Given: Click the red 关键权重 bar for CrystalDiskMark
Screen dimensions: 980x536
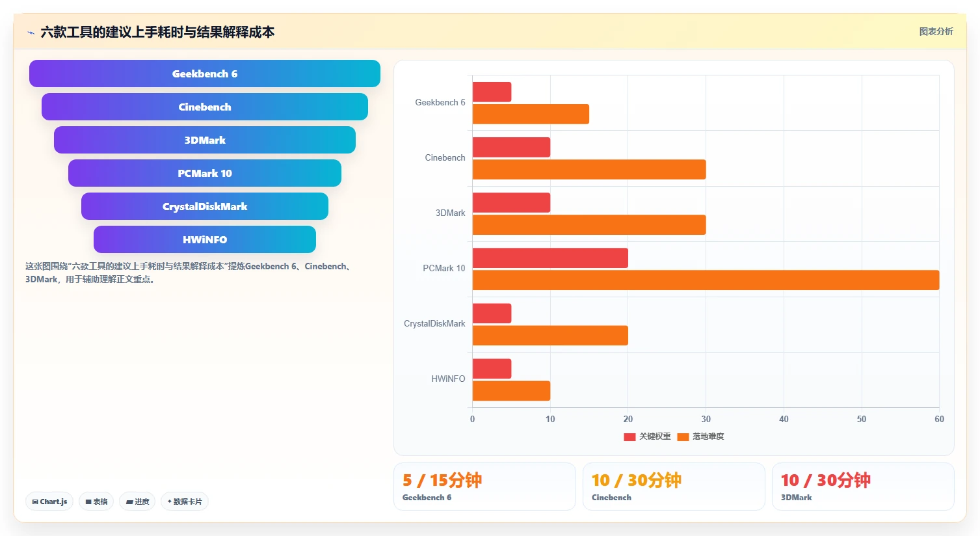Looking at the screenshot, I should (492, 313).
